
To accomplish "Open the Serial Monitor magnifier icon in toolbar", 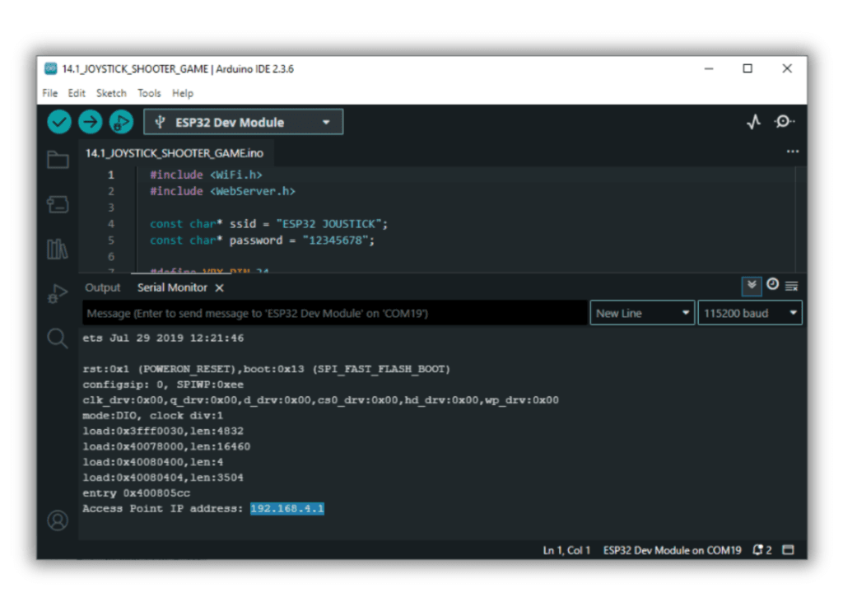I will pos(784,122).
